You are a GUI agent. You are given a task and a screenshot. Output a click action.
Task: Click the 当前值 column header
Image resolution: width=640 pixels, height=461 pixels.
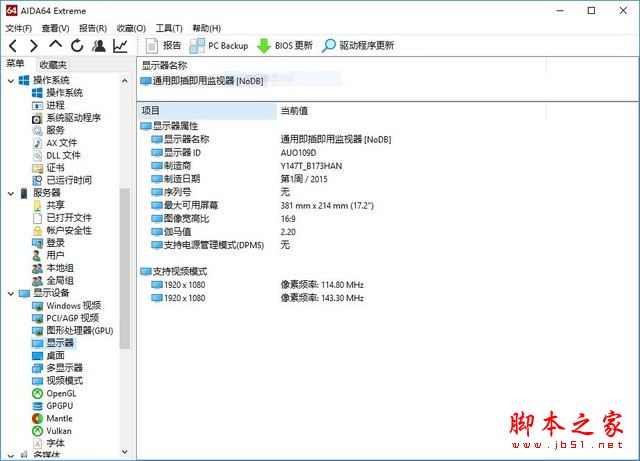point(411,111)
